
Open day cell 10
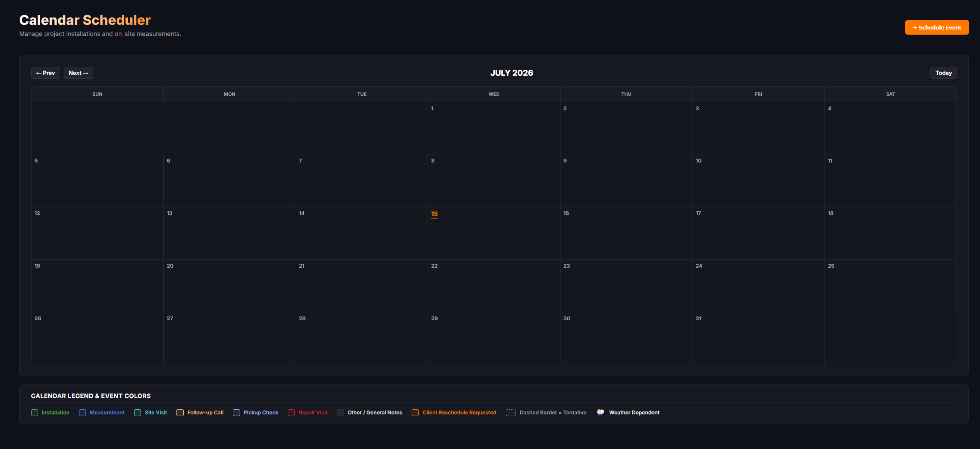click(x=758, y=180)
